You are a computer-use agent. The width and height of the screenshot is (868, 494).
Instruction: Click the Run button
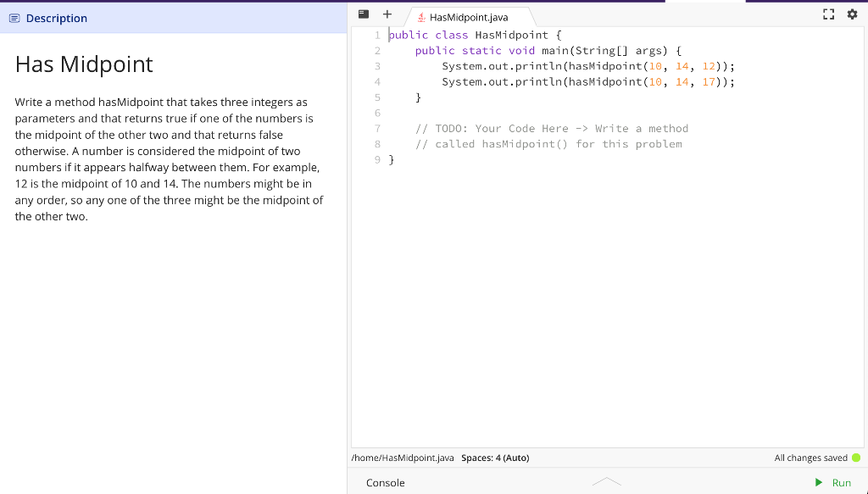point(835,482)
